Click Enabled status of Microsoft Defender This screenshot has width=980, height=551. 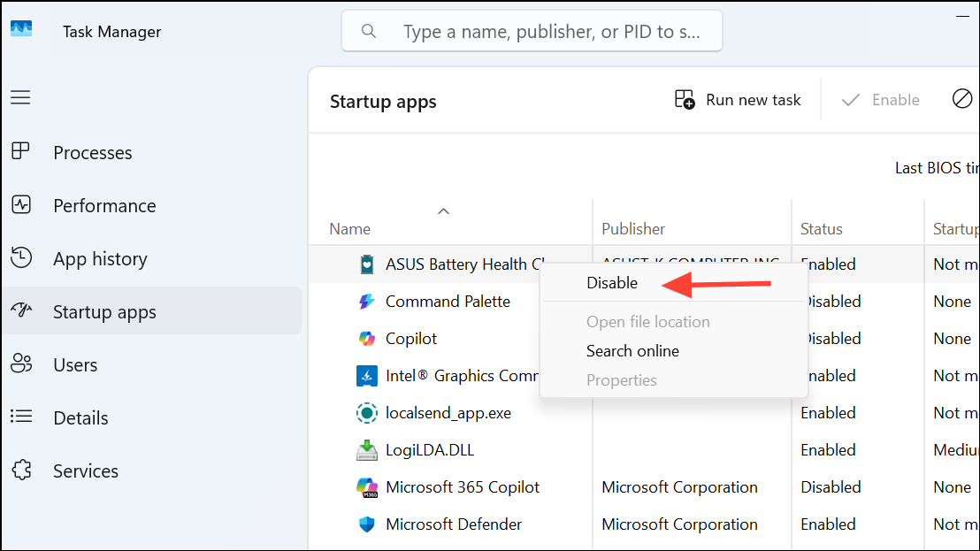point(828,524)
